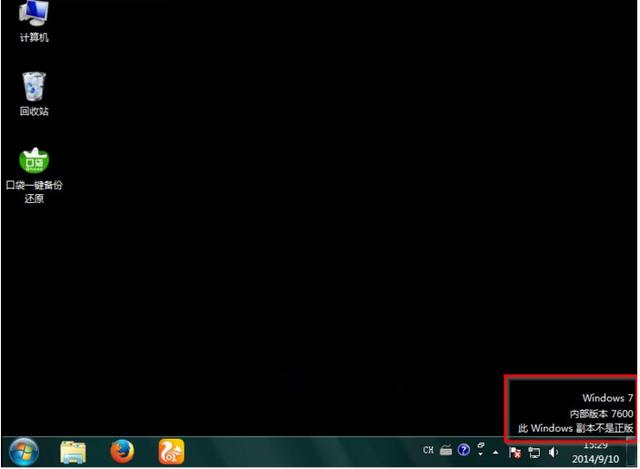This screenshot has height=469, width=640.
Task: Open the clock showing 2014/9/10
Action: (x=596, y=452)
